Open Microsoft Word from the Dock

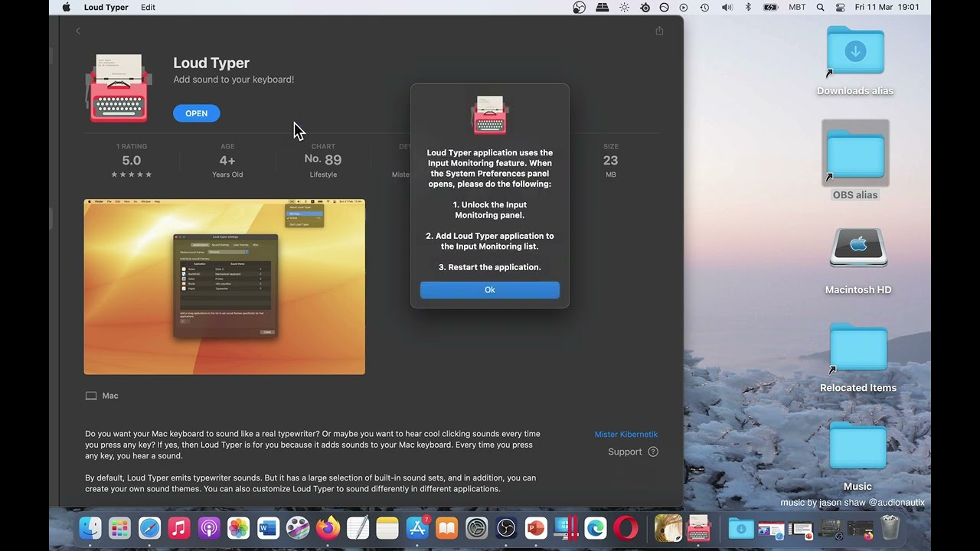[268, 528]
